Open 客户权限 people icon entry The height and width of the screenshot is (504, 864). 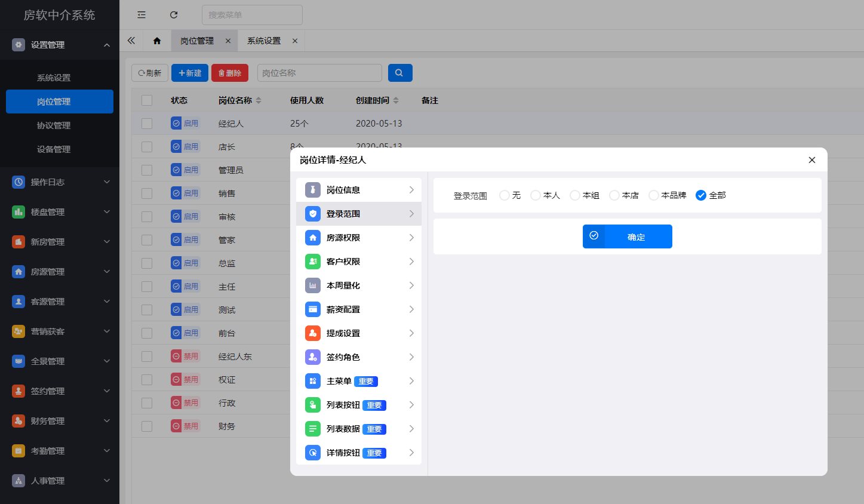313,262
